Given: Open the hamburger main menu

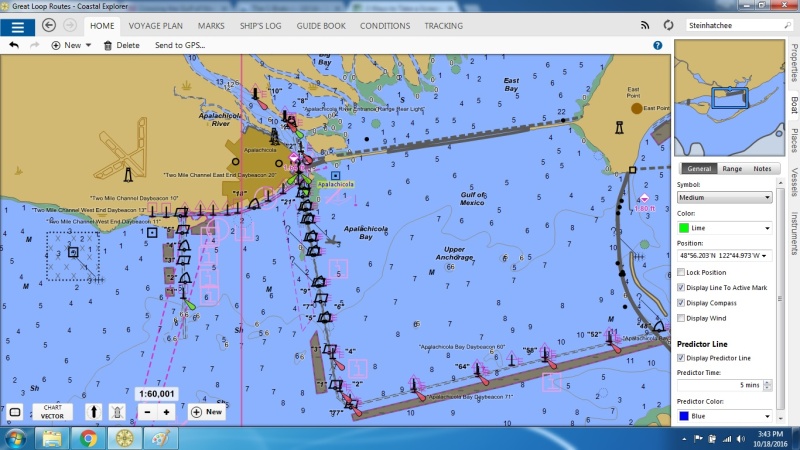Looking at the screenshot, I should [17, 27].
